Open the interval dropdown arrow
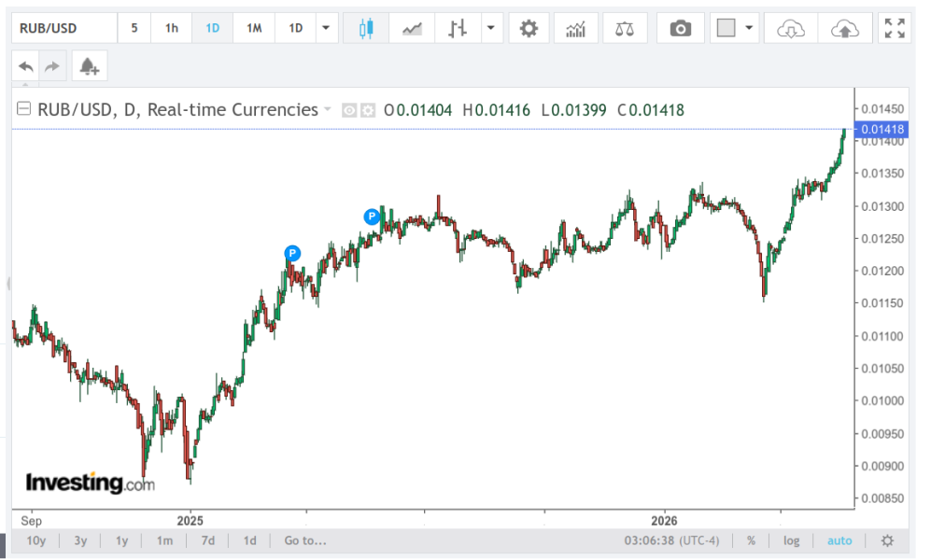Screen dimensions: 931x560 (x=326, y=28)
